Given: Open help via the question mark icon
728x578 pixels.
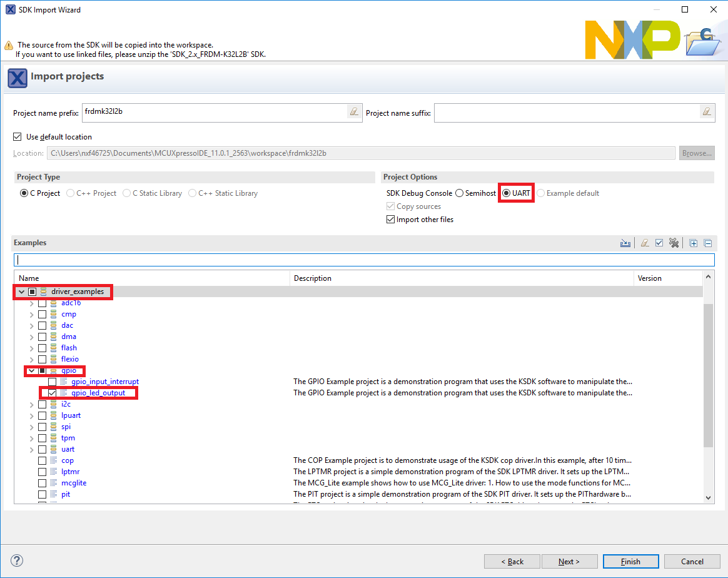Looking at the screenshot, I should [x=17, y=560].
